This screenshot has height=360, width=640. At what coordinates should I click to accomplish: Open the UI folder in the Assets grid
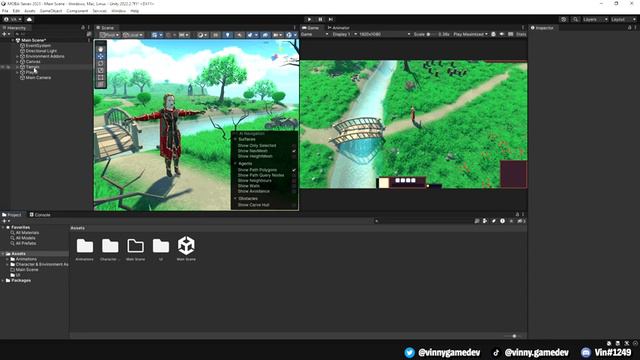click(x=161, y=249)
